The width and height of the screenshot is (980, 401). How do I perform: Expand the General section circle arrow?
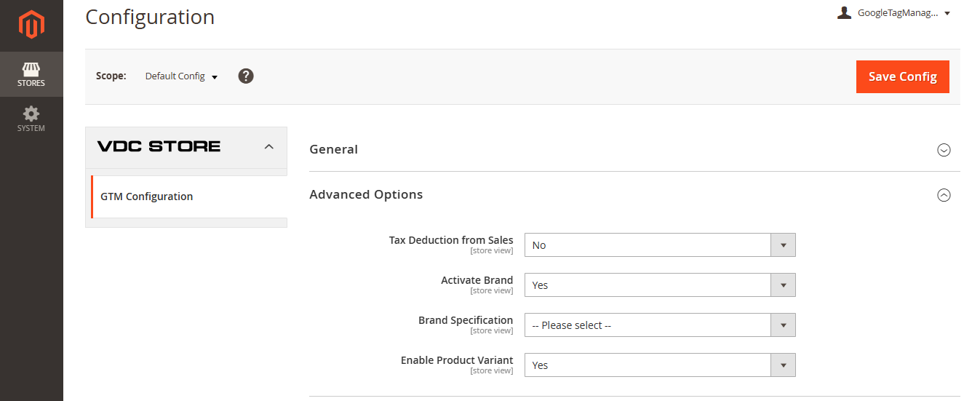pos(944,150)
